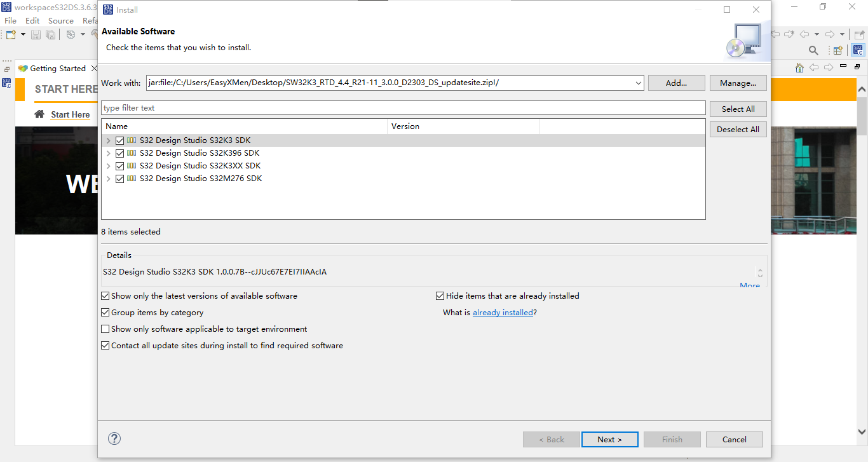This screenshot has width=868, height=462.
Task: Toggle Hide items that are already installed
Action: (440, 296)
